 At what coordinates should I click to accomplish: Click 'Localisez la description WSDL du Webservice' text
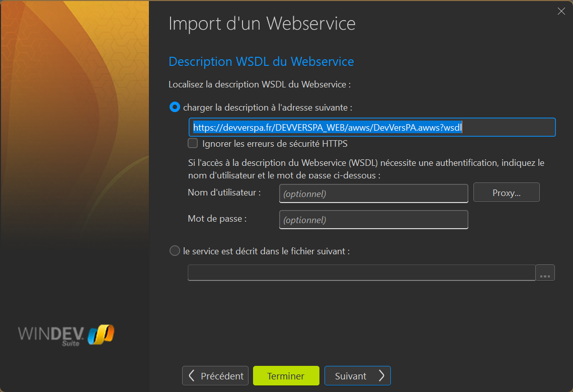260,84
